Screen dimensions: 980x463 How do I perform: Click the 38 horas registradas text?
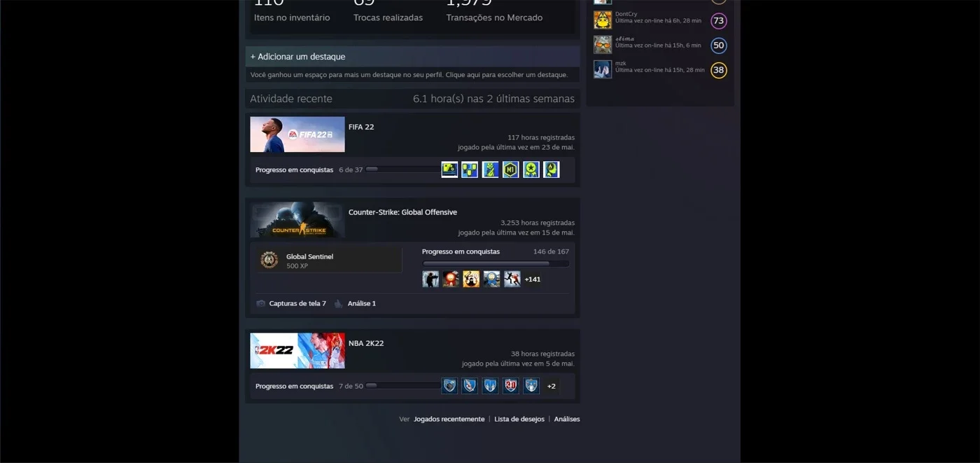[x=542, y=354]
